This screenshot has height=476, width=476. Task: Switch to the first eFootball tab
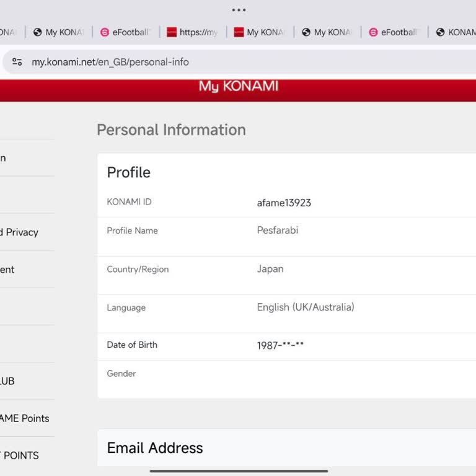tap(126, 32)
